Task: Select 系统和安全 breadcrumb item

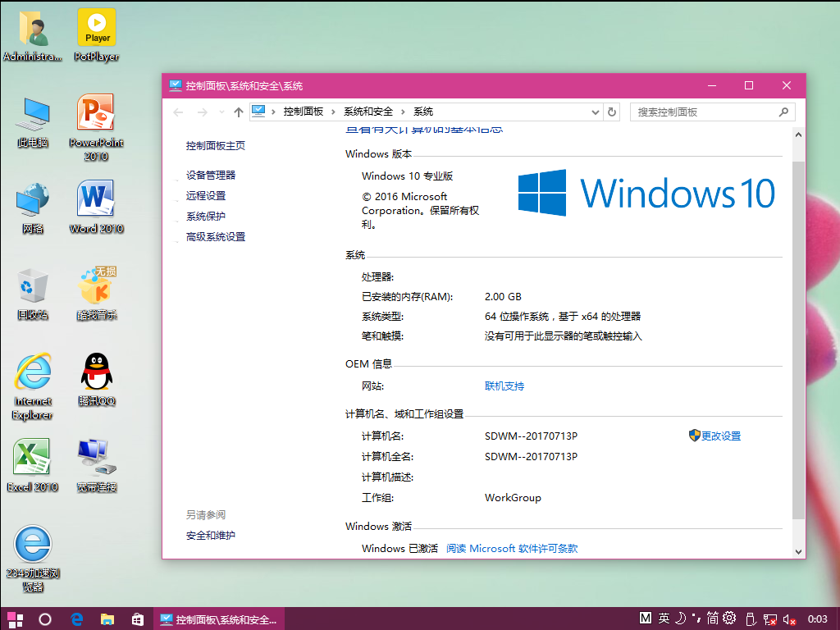Action: (x=368, y=112)
